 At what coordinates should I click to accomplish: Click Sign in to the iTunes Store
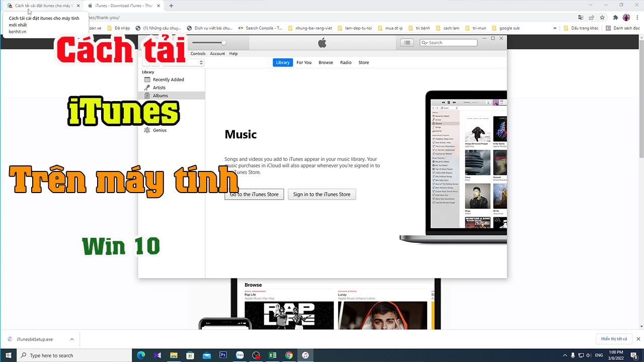(x=322, y=194)
